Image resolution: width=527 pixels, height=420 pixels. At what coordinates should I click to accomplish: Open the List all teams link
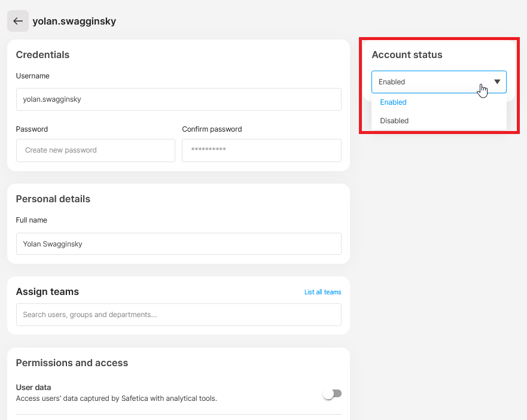(x=322, y=292)
